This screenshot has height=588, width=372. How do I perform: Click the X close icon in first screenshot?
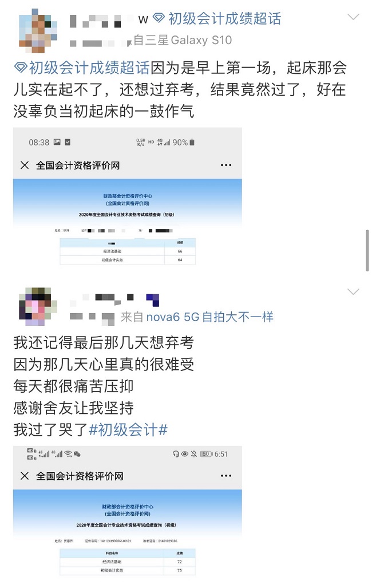(25, 165)
